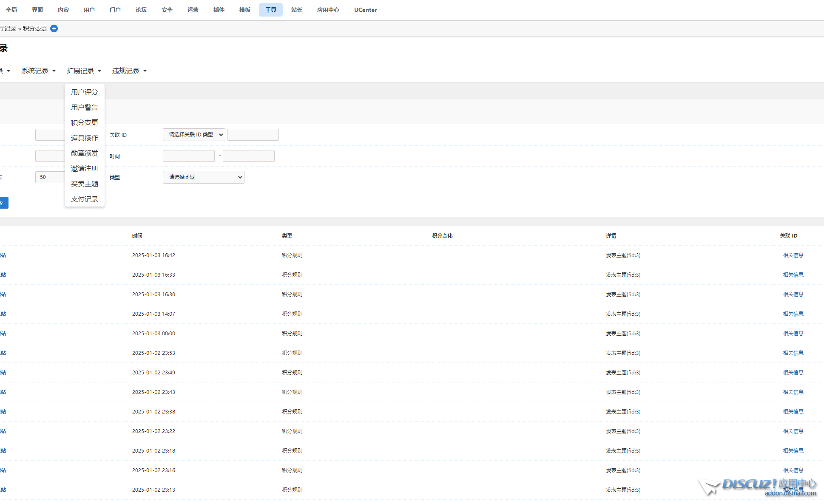Image resolution: width=824 pixels, height=504 pixels.
Task: Expand the 系统记录 dropdown menu
Action: tap(39, 71)
